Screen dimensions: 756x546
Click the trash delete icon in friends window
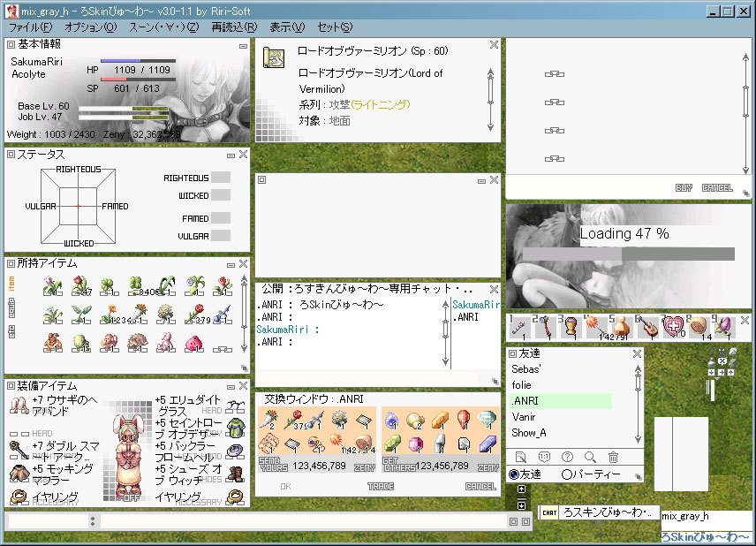[x=613, y=457]
